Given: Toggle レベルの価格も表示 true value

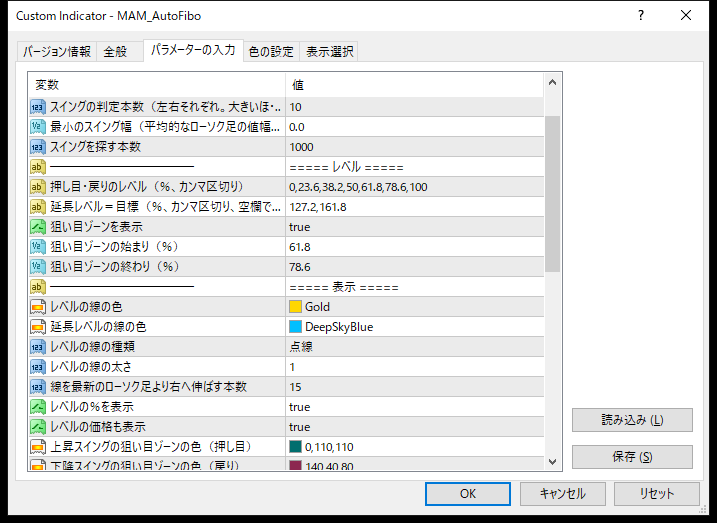Looking at the screenshot, I should (x=300, y=427).
